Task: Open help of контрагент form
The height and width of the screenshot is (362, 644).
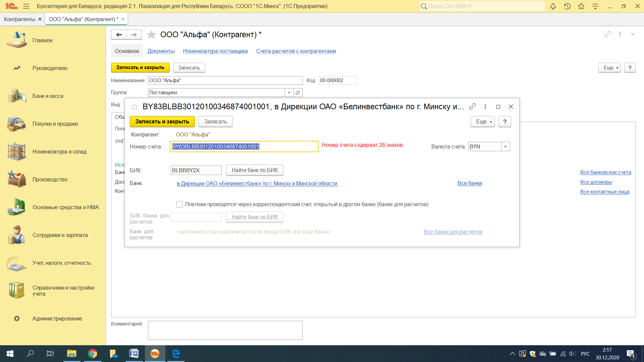Action: click(x=630, y=67)
